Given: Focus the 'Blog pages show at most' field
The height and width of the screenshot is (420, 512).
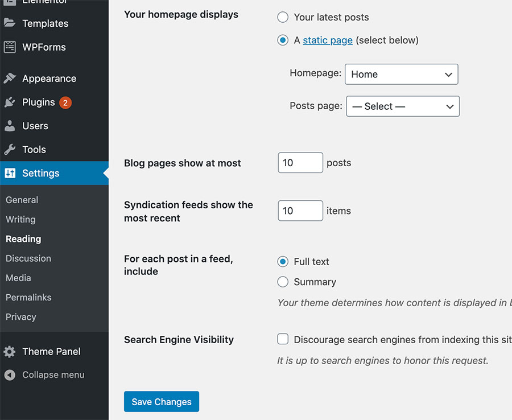Looking at the screenshot, I should [x=300, y=163].
